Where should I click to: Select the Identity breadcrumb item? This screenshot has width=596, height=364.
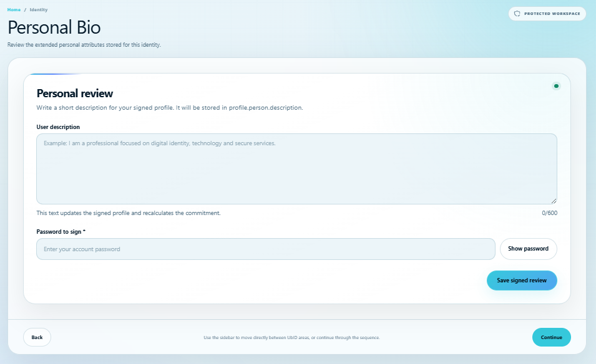point(39,10)
